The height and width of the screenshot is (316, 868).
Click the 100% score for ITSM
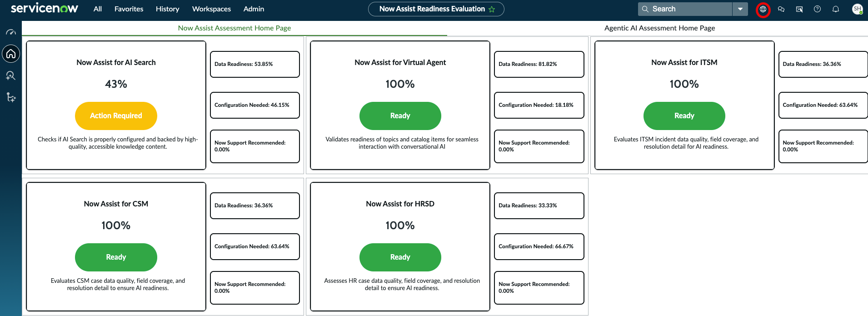(684, 84)
